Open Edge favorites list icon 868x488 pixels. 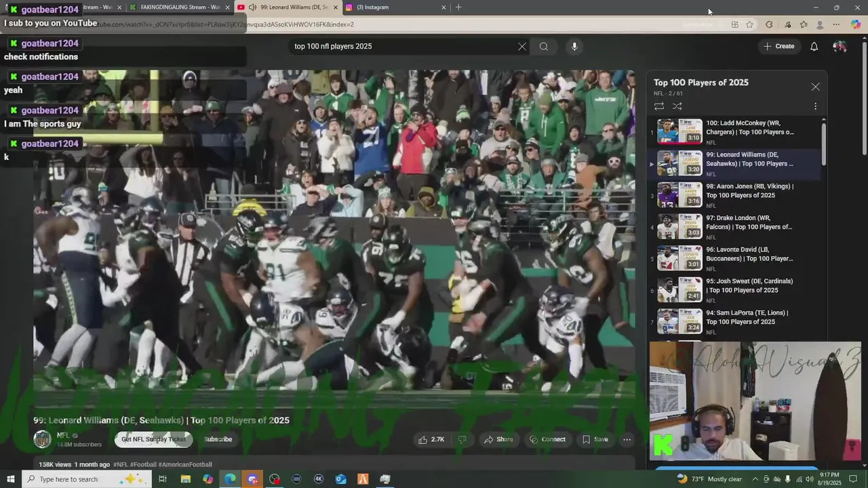point(804,24)
